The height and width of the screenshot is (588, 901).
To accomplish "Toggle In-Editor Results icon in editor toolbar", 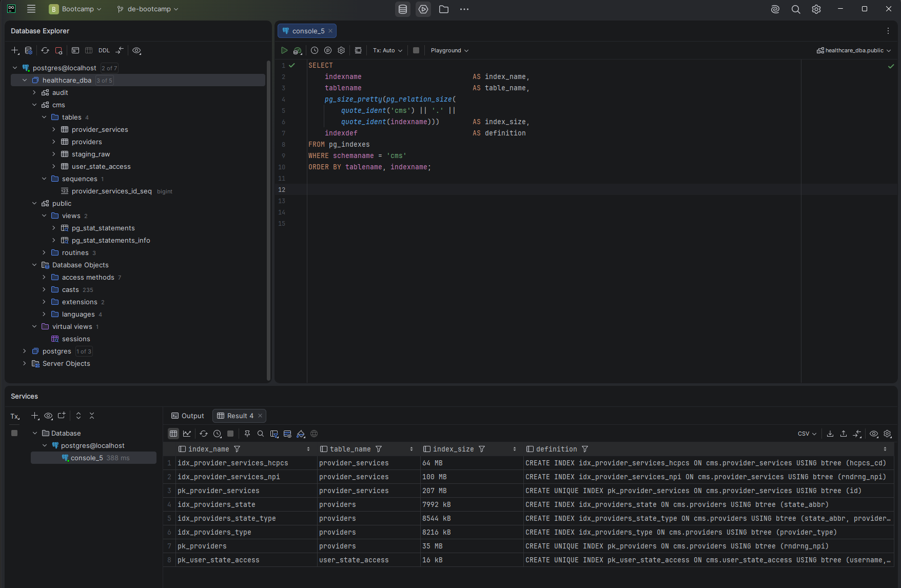I will [358, 50].
